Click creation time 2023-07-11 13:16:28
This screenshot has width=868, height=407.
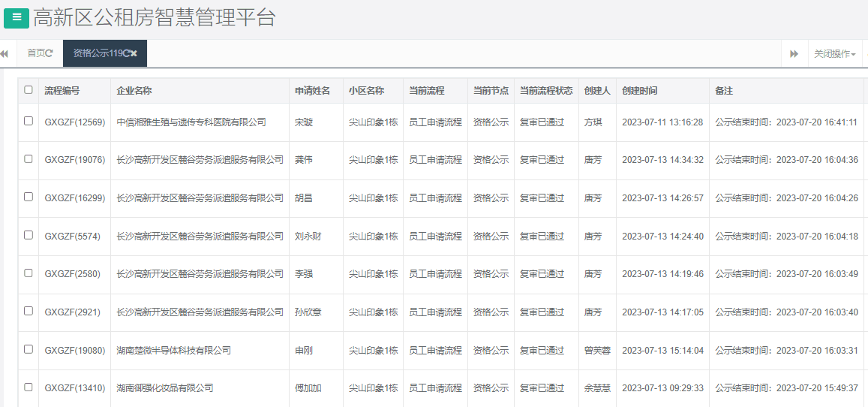coord(662,122)
